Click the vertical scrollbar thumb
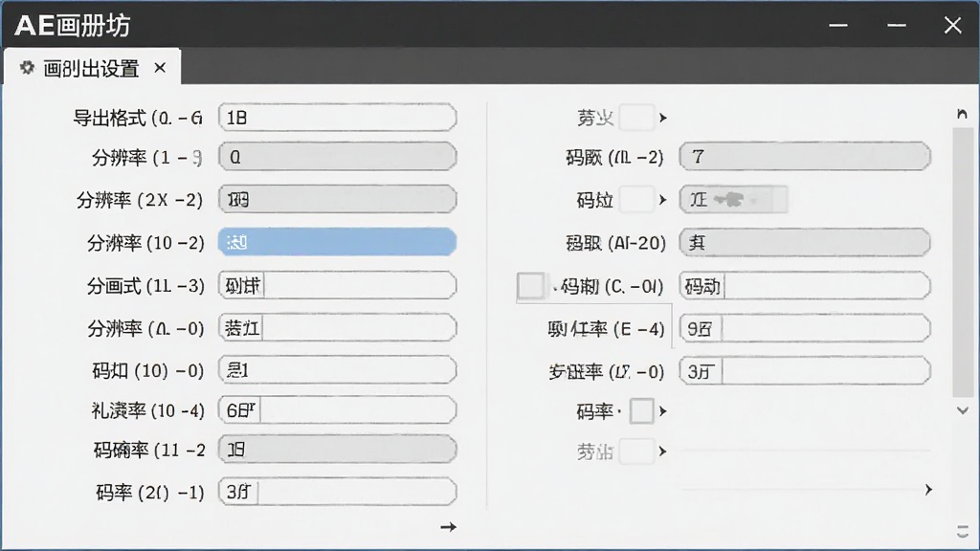The height and width of the screenshot is (551, 980). tap(963, 262)
